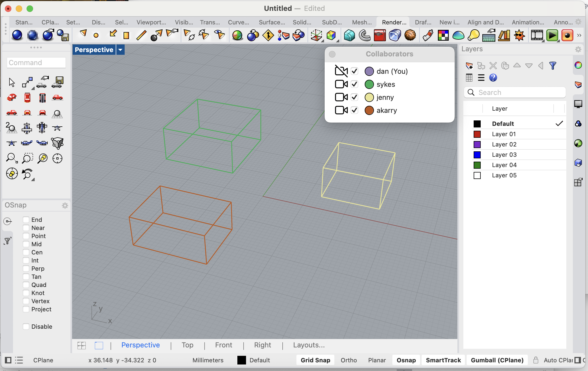Open the Layers panel gear settings
The image size is (588, 371).
[x=578, y=49]
